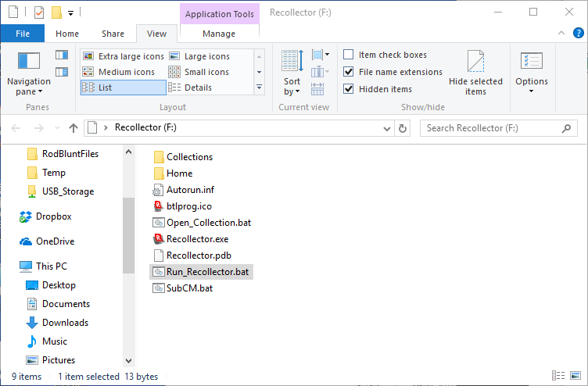Open the Recollector.exe file
588x386 pixels.
pos(197,238)
